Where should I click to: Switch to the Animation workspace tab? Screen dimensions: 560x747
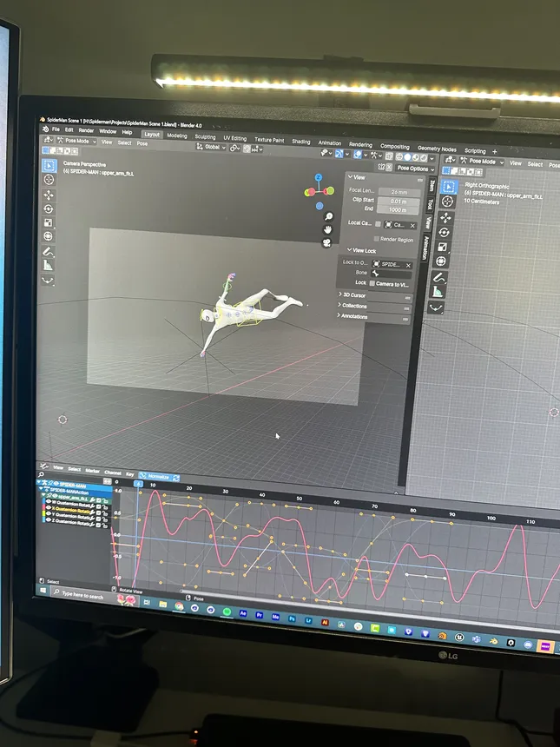pyautogui.click(x=330, y=143)
